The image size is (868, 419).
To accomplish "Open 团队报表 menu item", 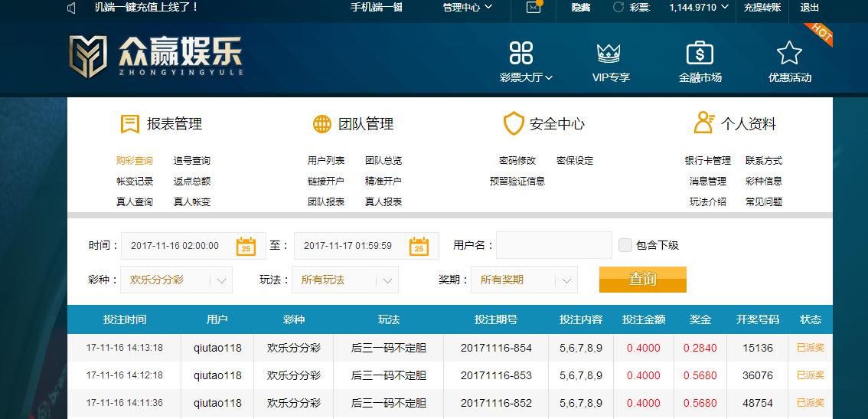I will coord(326,201).
